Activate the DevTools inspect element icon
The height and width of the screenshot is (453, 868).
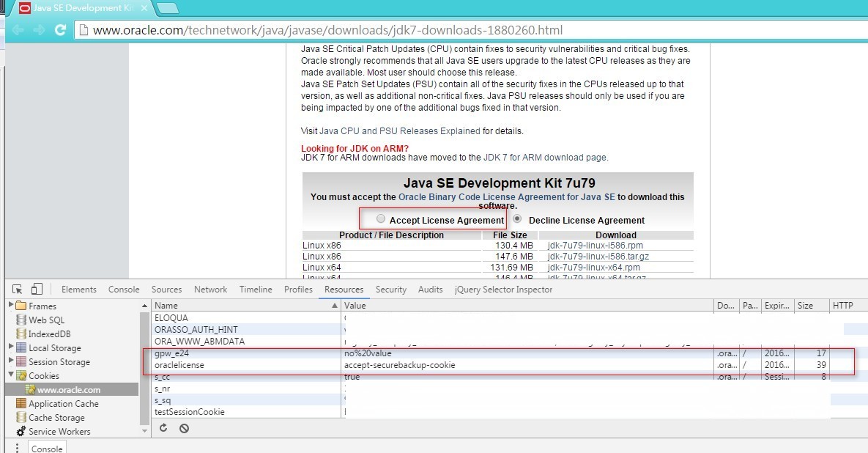coord(17,289)
